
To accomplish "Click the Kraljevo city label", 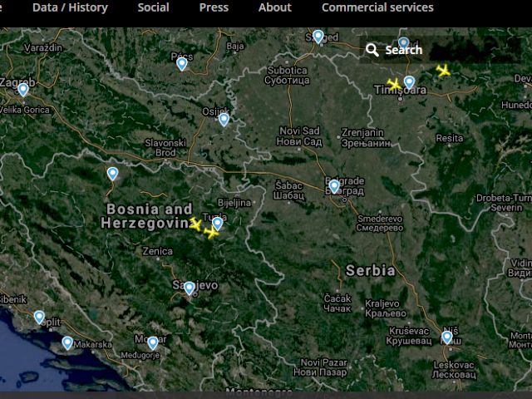I will coord(386,308).
